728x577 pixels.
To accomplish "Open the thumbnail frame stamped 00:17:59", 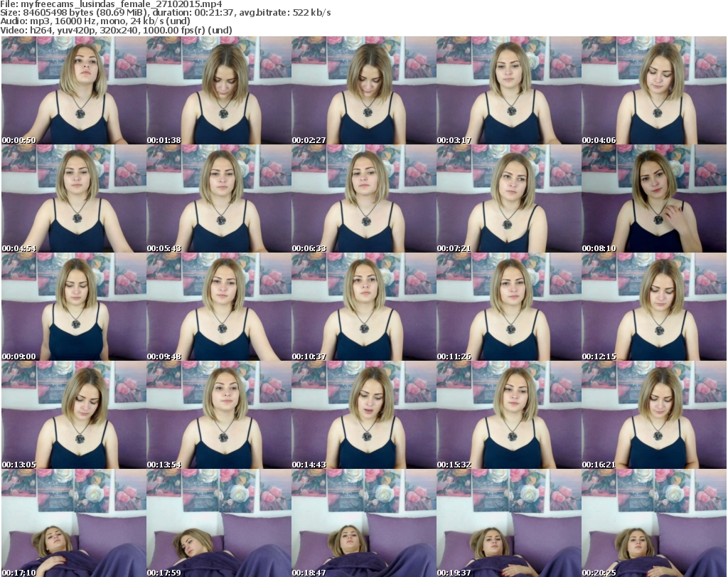I will point(219,523).
